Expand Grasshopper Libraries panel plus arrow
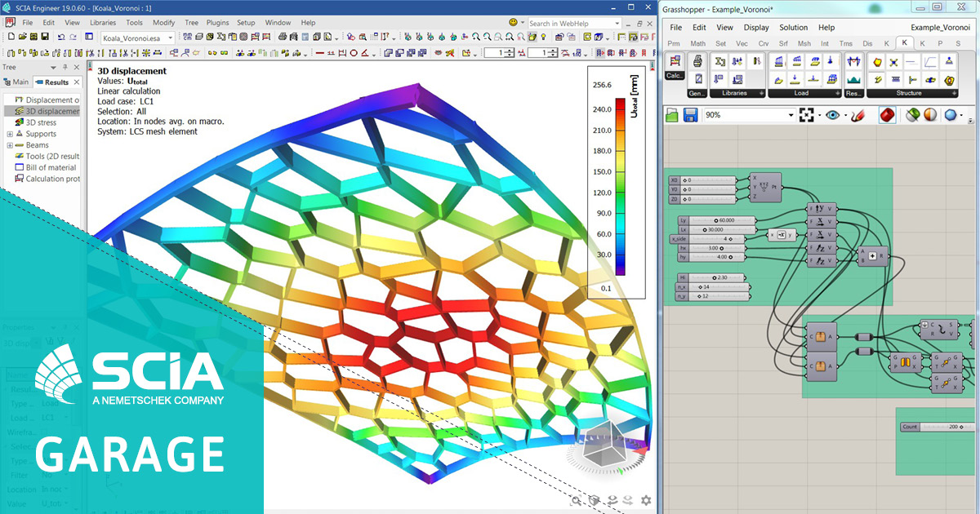 [761, 93]
